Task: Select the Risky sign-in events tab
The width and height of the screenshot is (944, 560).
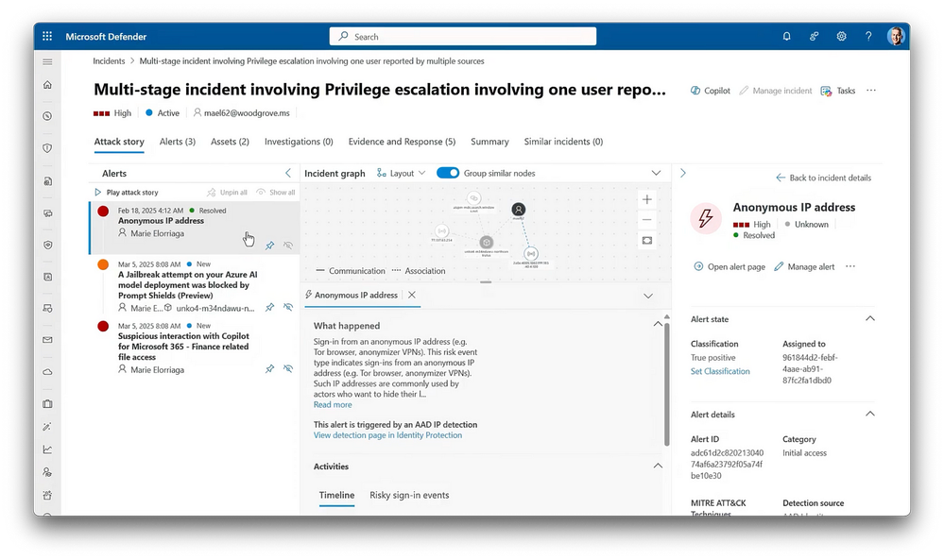Action: pos(409,495)
